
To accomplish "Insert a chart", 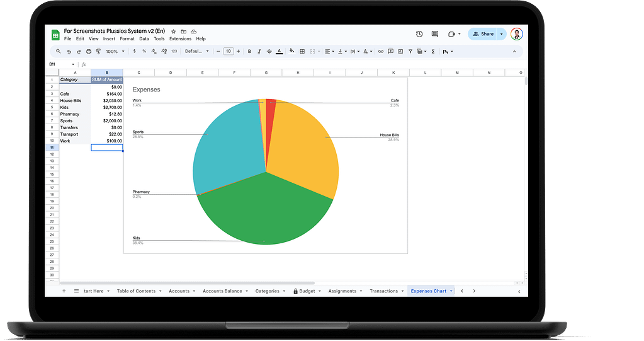I will coord(400,52).
